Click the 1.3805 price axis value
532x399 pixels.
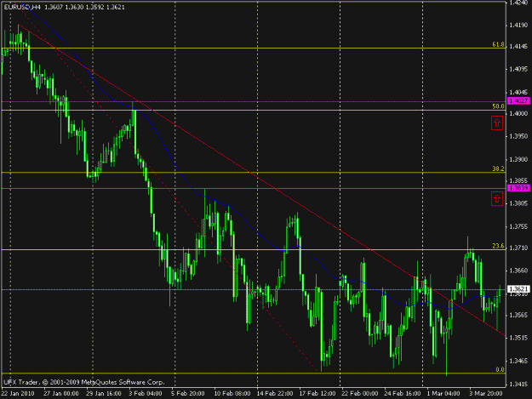point(518,203)
